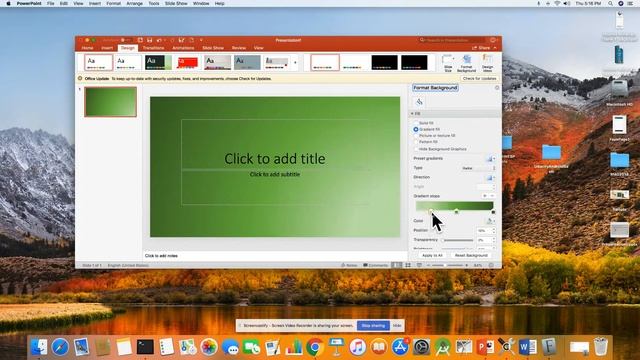Open Finder from the Dock

coord(39,347)
